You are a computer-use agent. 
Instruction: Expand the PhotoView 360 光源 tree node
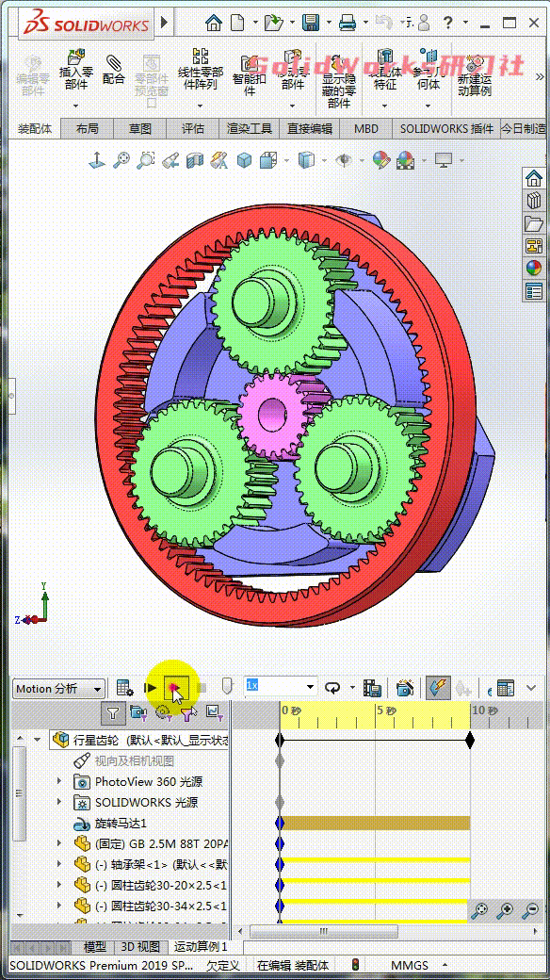coord(59,781)
